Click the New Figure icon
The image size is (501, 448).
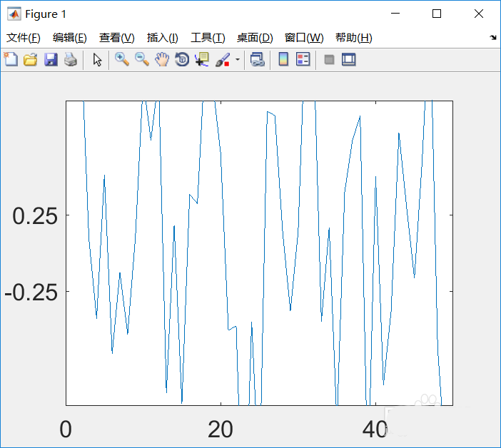pos(11,60)
